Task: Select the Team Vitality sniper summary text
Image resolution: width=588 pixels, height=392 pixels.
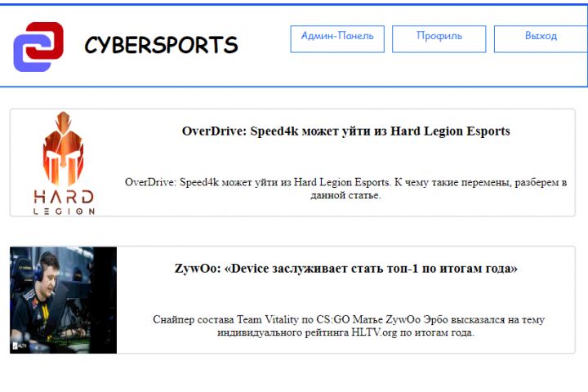Action: click(349, 326)
